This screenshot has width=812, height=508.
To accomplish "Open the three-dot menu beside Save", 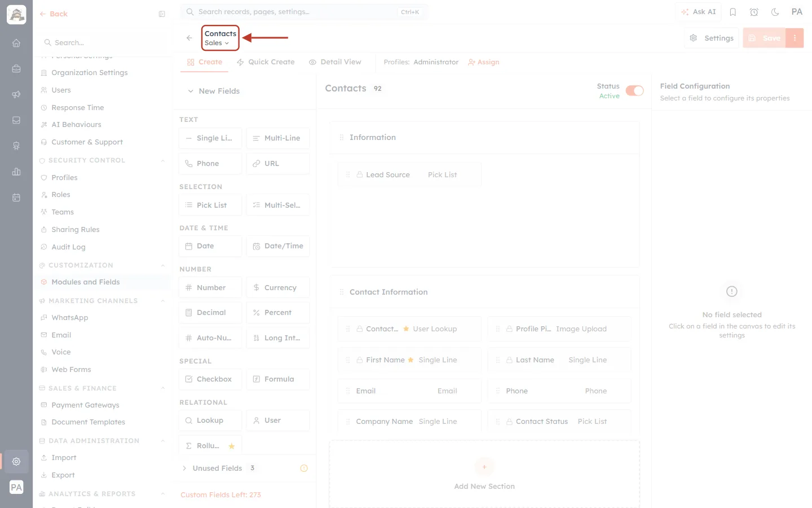I will point(795,38).
